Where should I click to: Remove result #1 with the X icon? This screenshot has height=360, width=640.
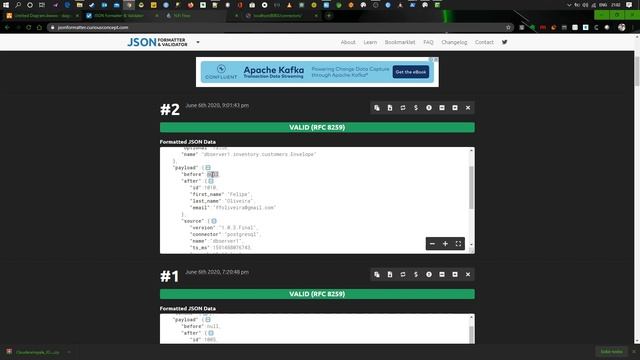[x=468, y=274]
